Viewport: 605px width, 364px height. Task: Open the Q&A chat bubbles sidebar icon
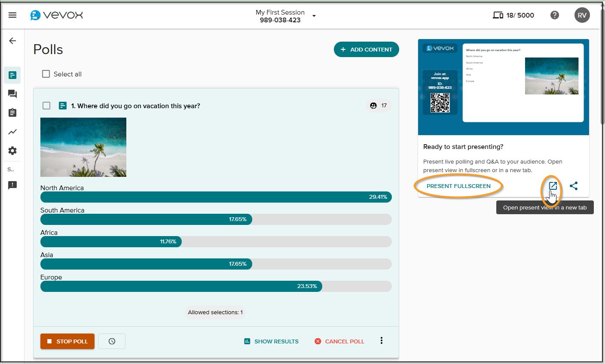[12, 94]
